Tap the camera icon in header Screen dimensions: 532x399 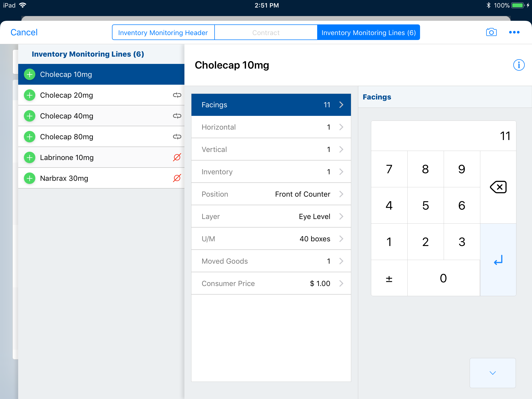pyautogui.click(x=491, y=32)
